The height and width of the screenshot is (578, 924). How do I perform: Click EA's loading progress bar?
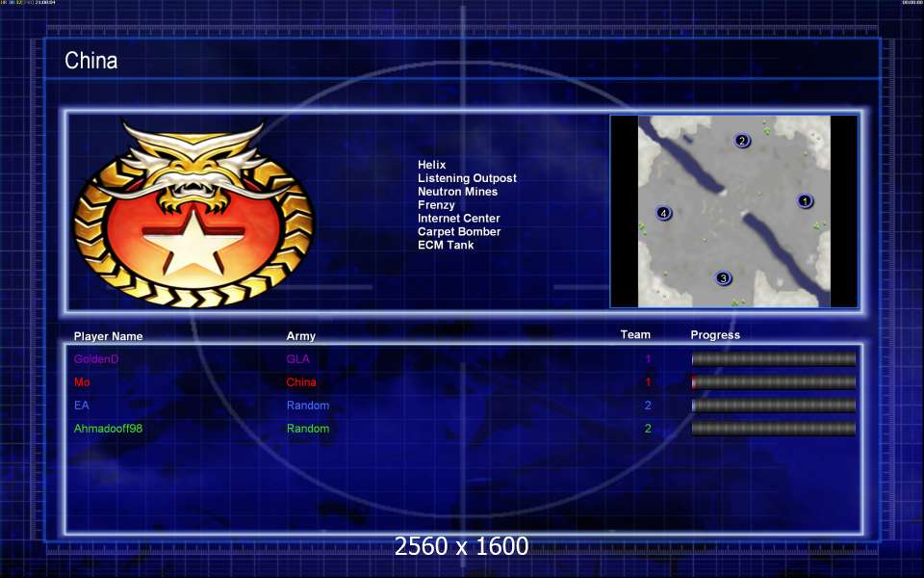[773, 406]
